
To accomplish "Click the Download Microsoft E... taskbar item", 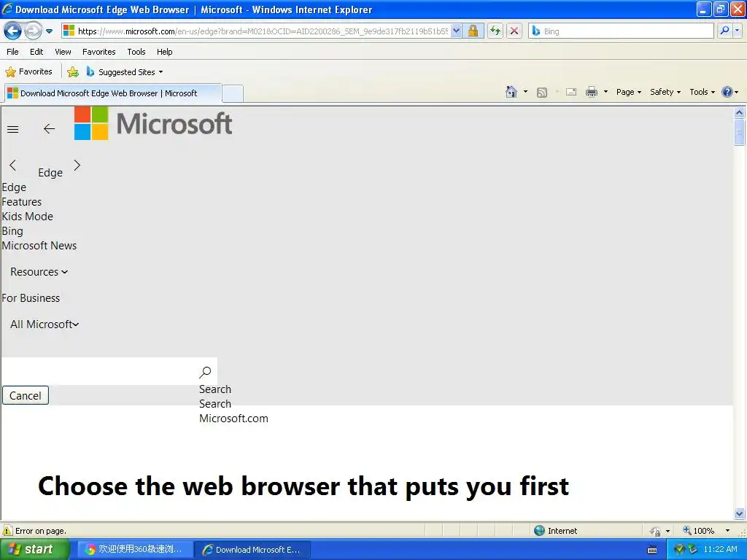I will [x=252, y=550].
